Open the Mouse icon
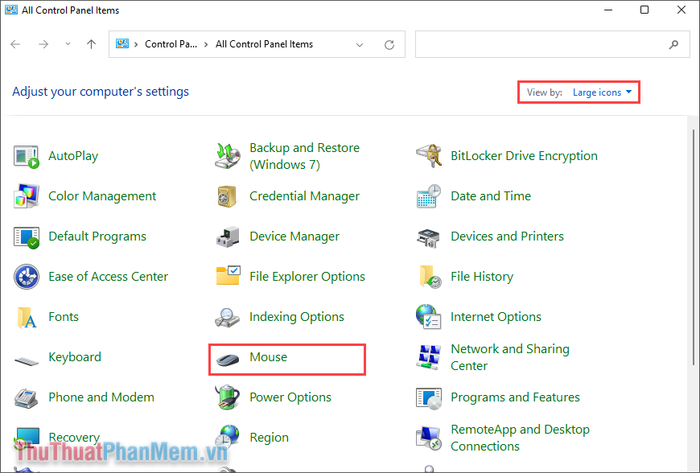This screenshot has height=473, width=700. pyautogui.click(x=228, y=358)
